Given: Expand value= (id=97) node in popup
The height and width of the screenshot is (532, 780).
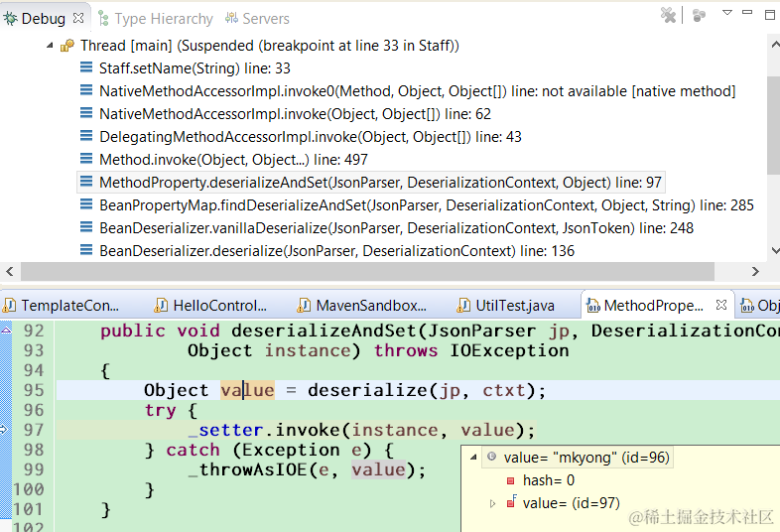Looking at the screenshot, I should pyautogui.click(x=492, y=503).
